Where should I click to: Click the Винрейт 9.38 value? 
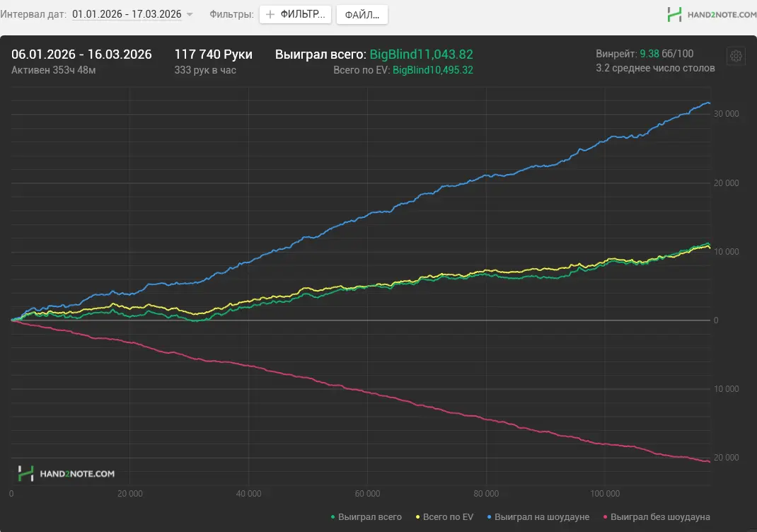649,54
